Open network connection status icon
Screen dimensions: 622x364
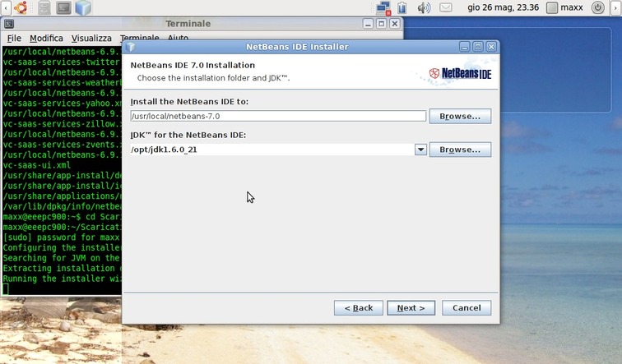[x=383, y=8]
